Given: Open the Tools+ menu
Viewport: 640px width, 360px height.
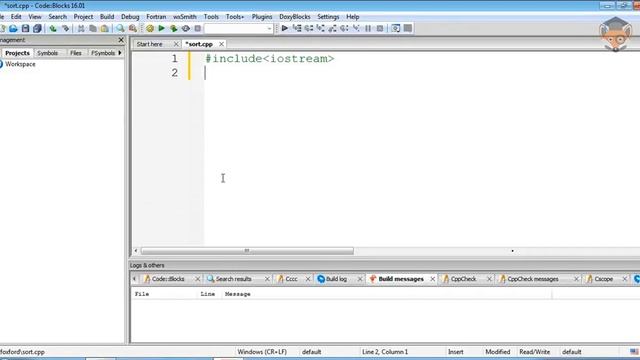Looking at the screenshot, I should click(235, 17).
